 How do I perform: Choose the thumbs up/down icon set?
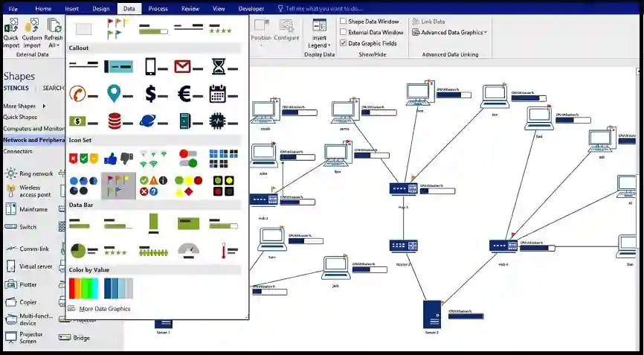pos(119,158)
